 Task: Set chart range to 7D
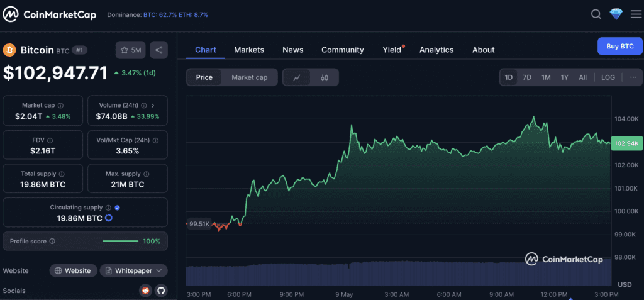point(527,77)
